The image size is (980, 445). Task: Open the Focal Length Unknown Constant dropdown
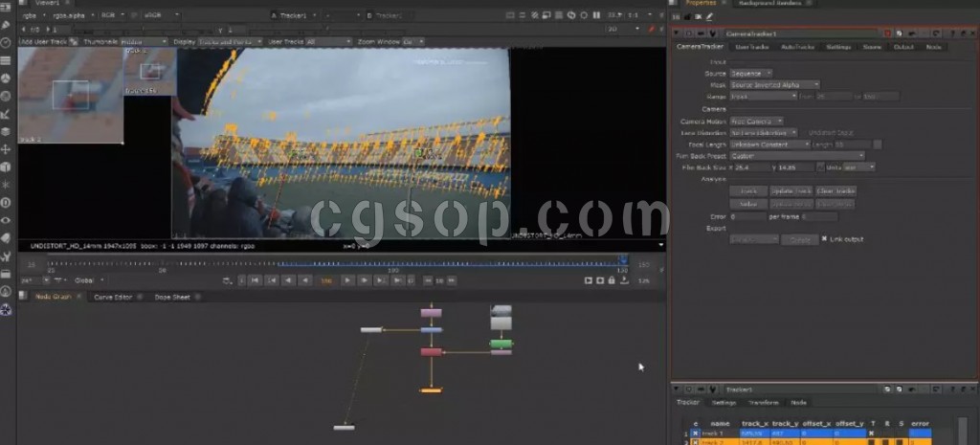pyautogui.click(x=770, y=145)
